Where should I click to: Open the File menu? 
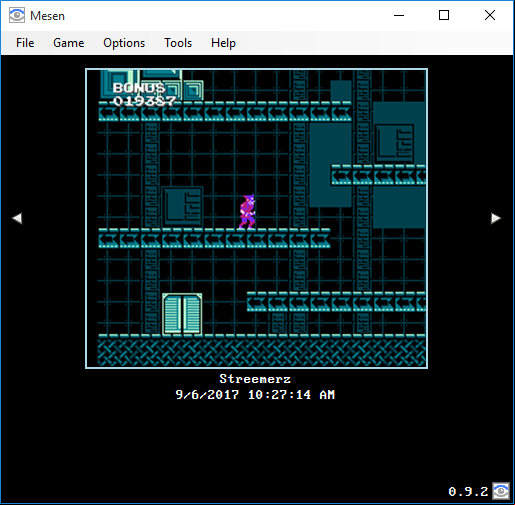tap(25, 43)
